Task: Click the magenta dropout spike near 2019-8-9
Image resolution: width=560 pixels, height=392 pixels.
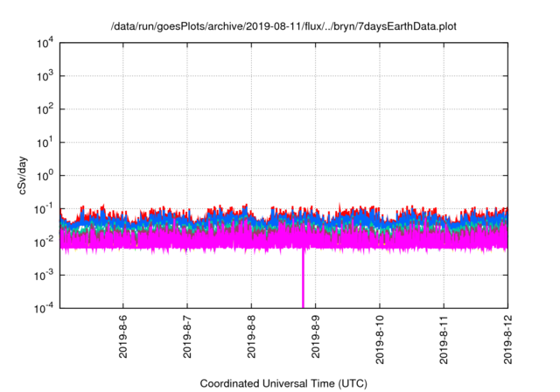Action: click(304, 278)
